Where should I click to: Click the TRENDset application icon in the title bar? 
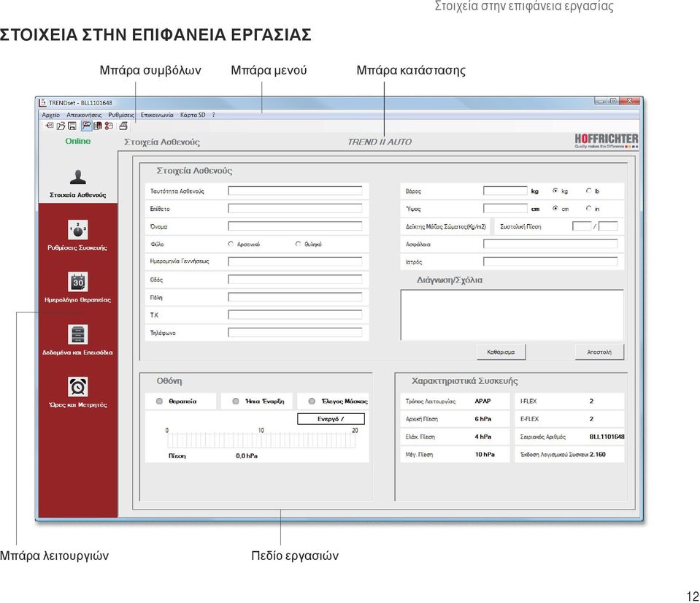42,103
